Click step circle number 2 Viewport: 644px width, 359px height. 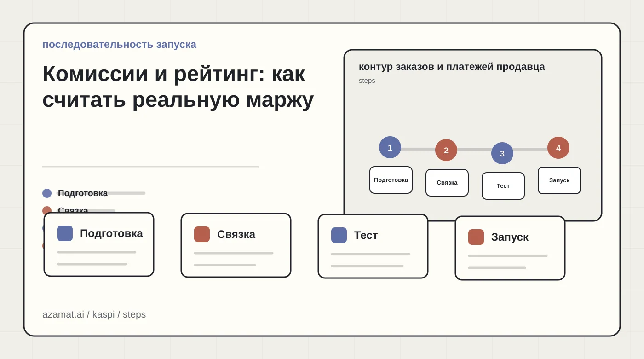tap(446, 150)
